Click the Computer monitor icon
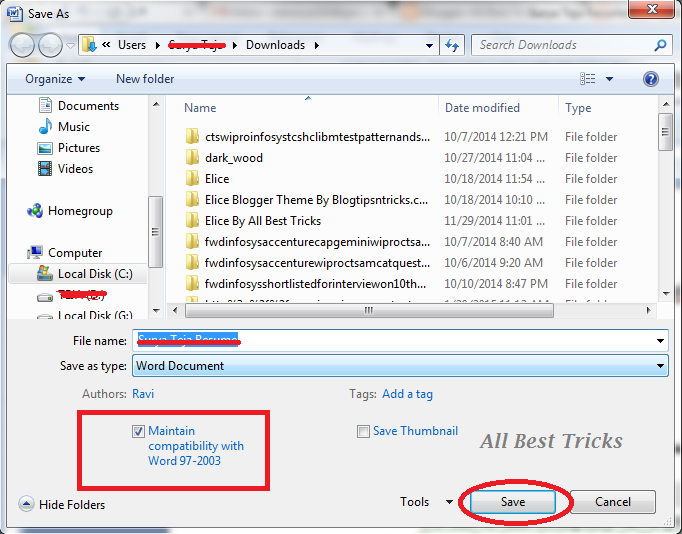 pos(34,252)
